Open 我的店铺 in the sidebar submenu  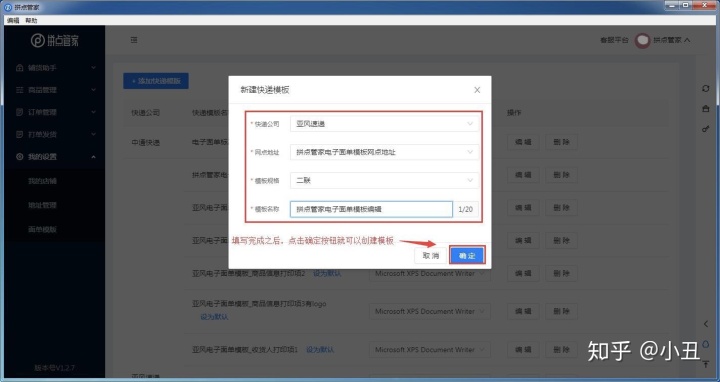point(42,181)
